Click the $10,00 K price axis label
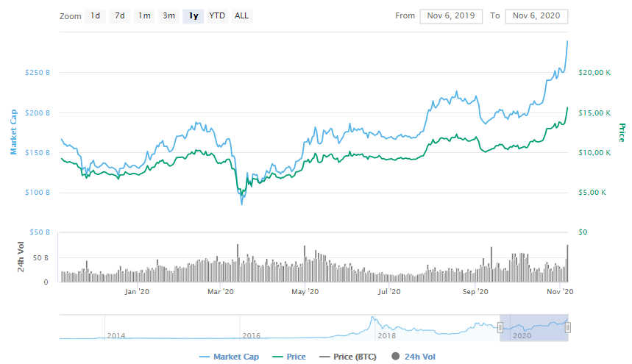This screenshot has width=632, height=364. [594, 153]
